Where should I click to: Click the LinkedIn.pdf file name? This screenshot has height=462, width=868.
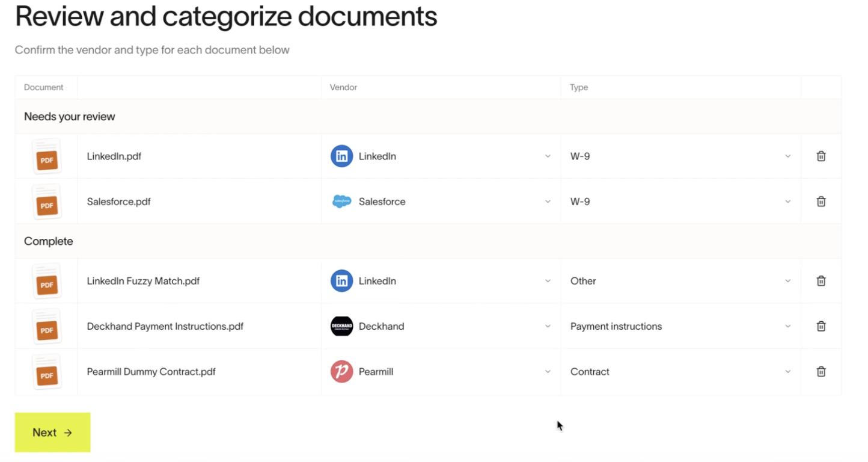tap(114, 156)
